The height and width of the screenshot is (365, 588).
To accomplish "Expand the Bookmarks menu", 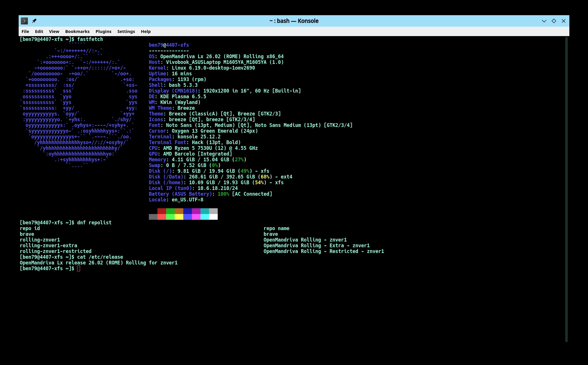I will (77, 32).
